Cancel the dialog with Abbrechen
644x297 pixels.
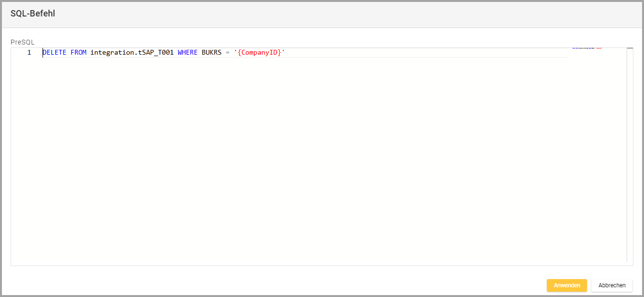click(612, 285)
